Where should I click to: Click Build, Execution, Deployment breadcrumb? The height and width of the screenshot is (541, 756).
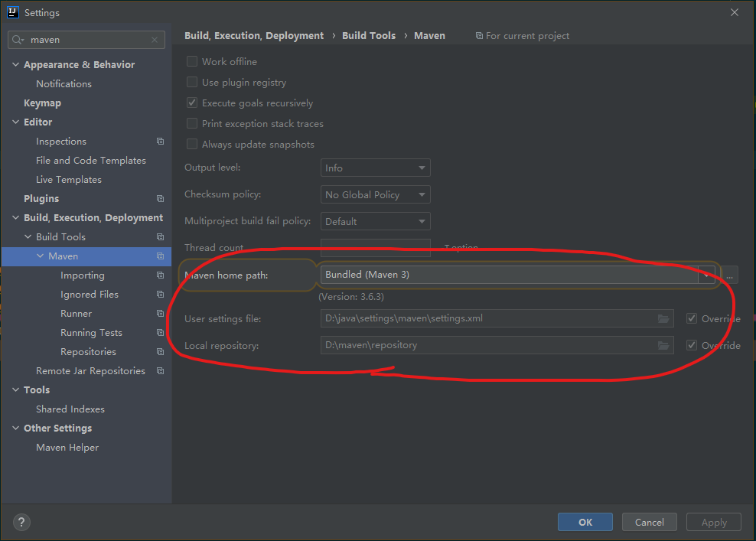click(x=254, y=36)
